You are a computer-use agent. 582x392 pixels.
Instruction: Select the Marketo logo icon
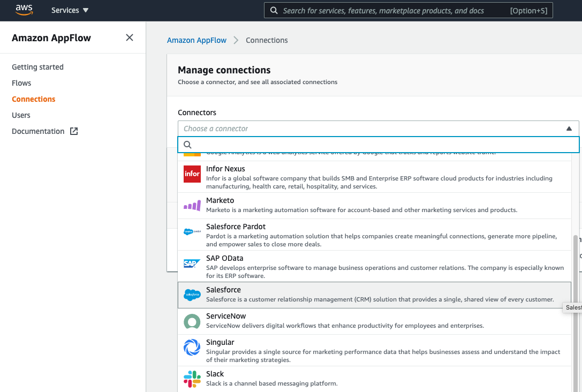[192, 205]
